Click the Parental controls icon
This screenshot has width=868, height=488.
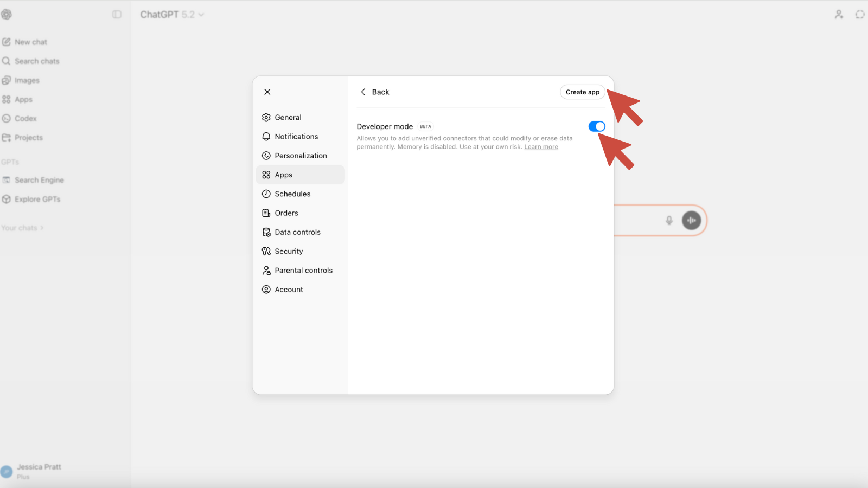266,271
